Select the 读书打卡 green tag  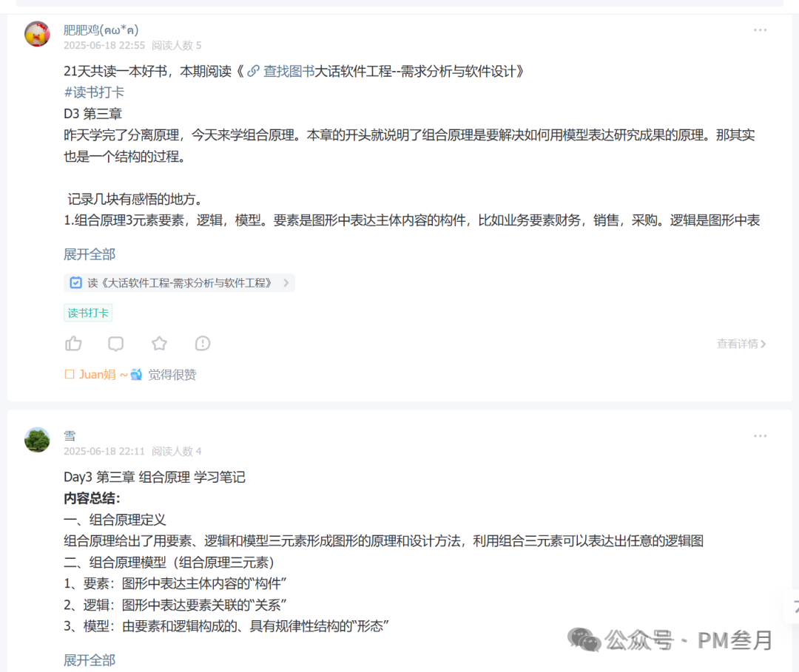click(87, 313)
